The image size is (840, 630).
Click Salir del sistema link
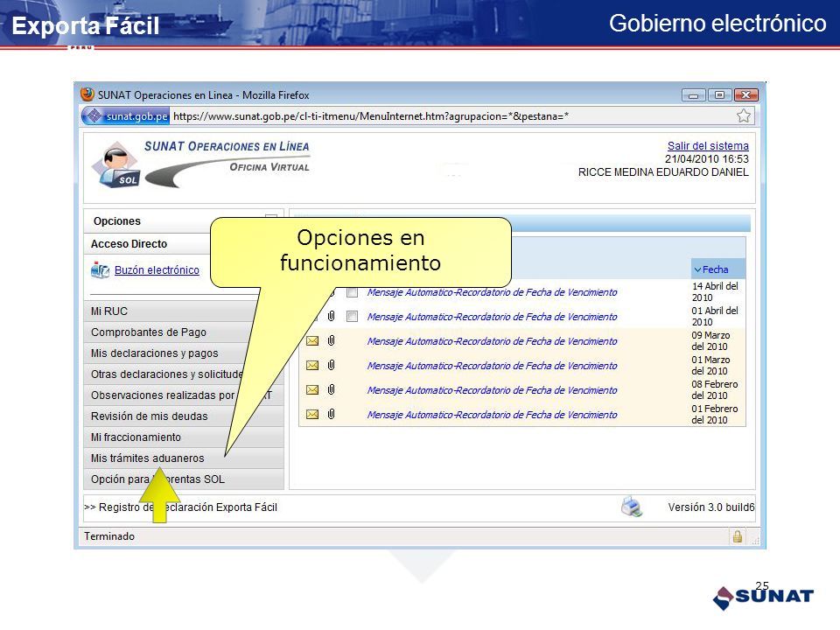click(x=708, y=146)
